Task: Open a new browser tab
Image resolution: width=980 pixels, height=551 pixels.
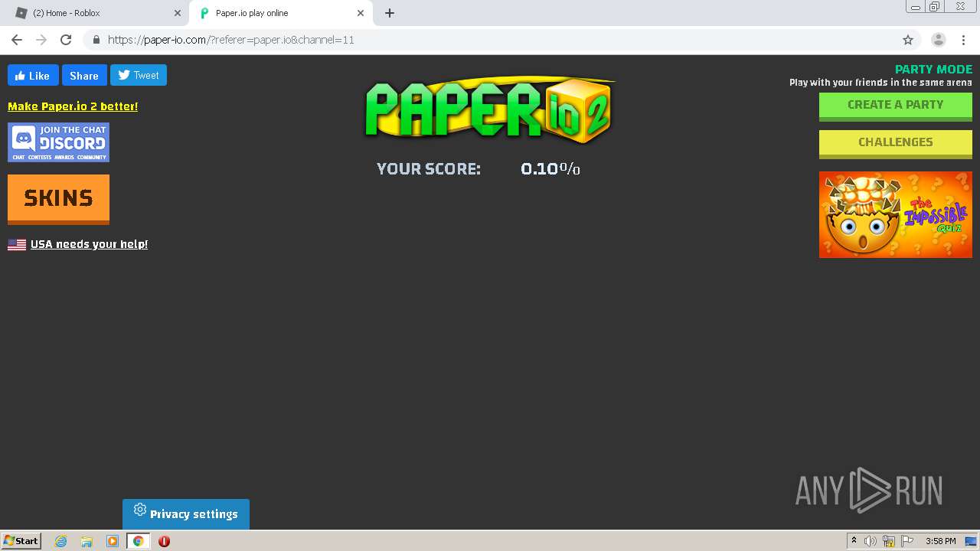Action: pyautogui.click(x=390, y=13)
